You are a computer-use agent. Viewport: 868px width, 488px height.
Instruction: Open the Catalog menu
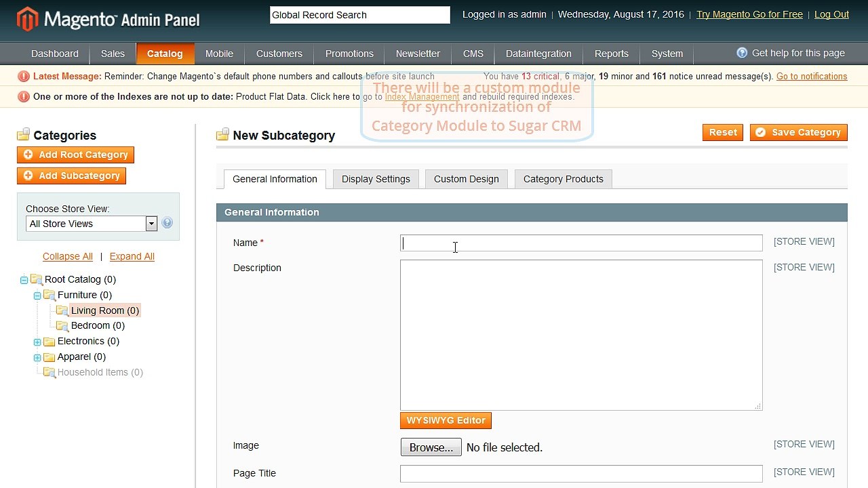(165, 54)
